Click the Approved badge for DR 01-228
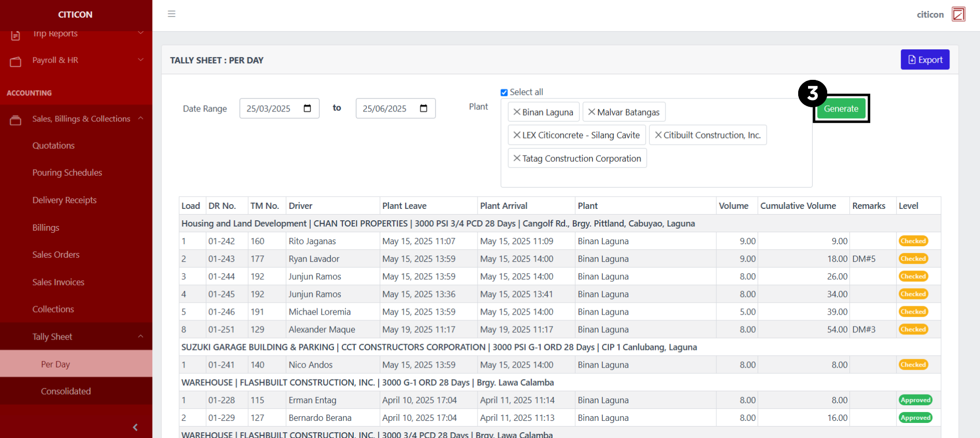The image size is (980, 438). (x=915, y=400)
